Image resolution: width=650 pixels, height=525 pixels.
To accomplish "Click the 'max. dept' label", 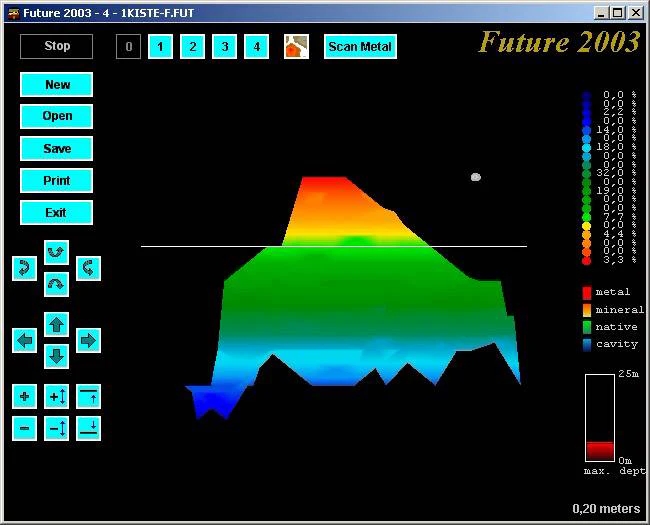I will pyautogui.click(x=615, y=471).
